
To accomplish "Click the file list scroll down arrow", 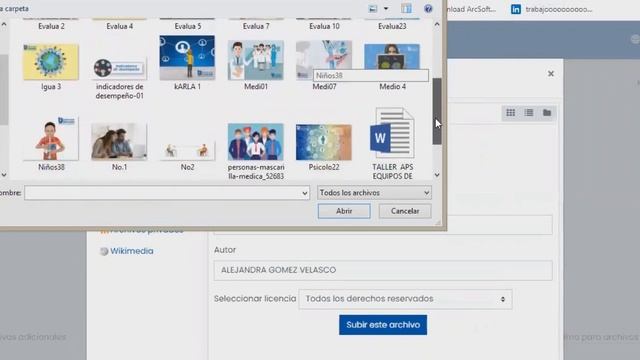I will [437, 175].
